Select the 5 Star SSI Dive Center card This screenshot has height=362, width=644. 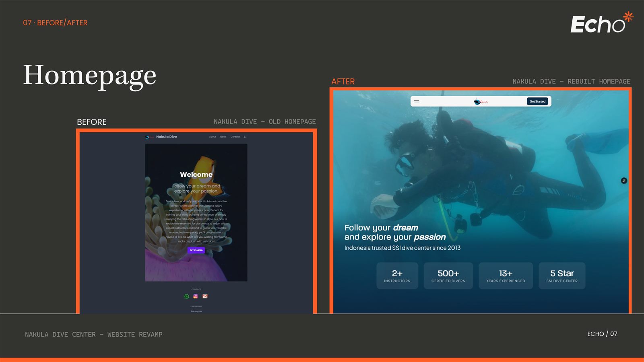click(x=562, y=276)
